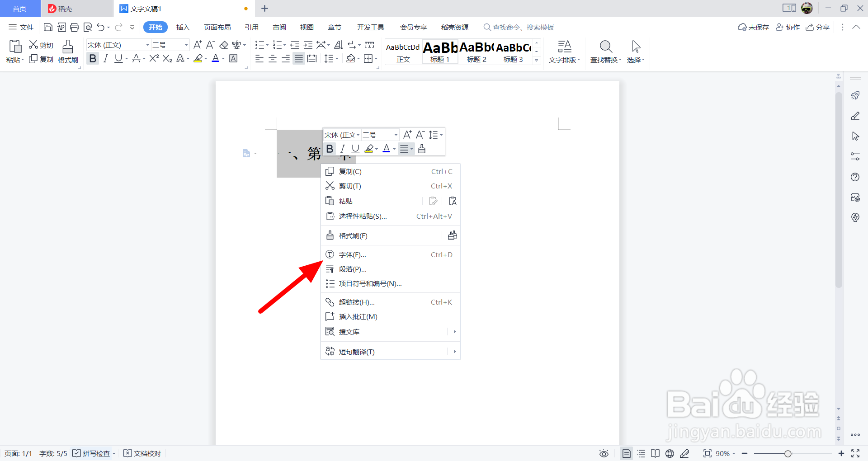Click the unsaved (未保存) status button
This screenshot has height=461, width=868.
[753, 27]
